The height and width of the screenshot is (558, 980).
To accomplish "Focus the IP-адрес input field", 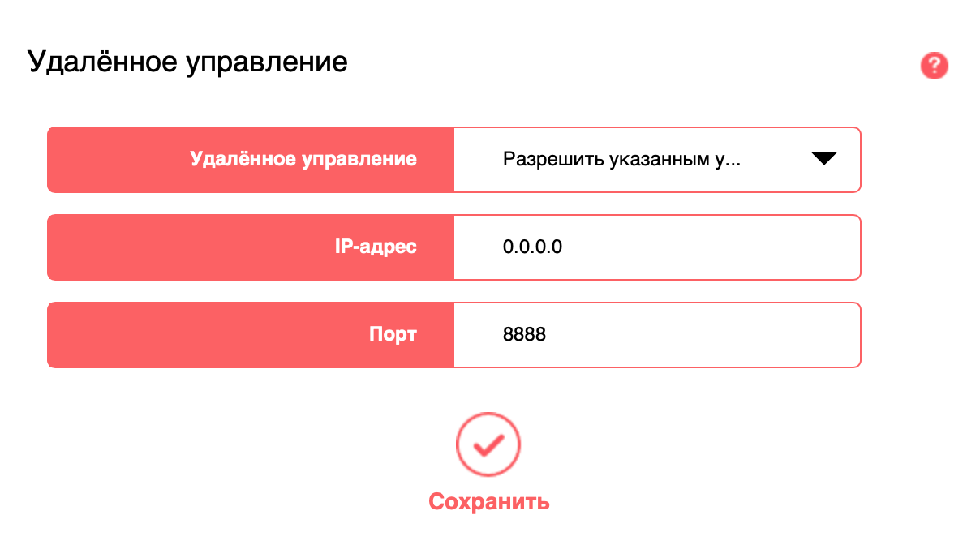I will coord(657,247).
